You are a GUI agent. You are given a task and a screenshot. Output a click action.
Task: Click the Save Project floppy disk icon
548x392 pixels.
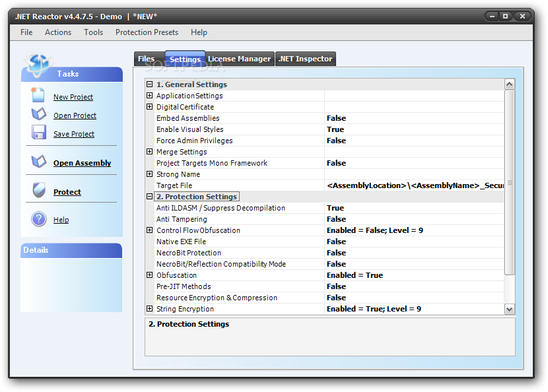click(x=39, y=133)
